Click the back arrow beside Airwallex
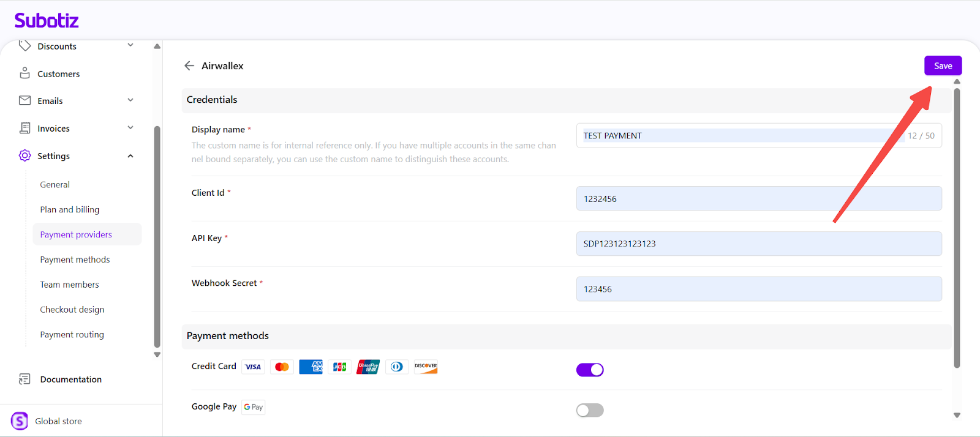 [x=189, y=66]
